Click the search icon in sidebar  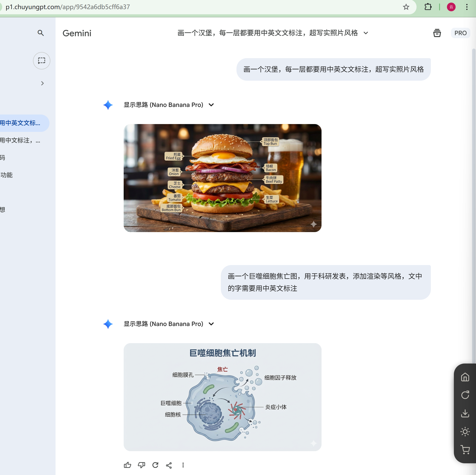[41, 33]
